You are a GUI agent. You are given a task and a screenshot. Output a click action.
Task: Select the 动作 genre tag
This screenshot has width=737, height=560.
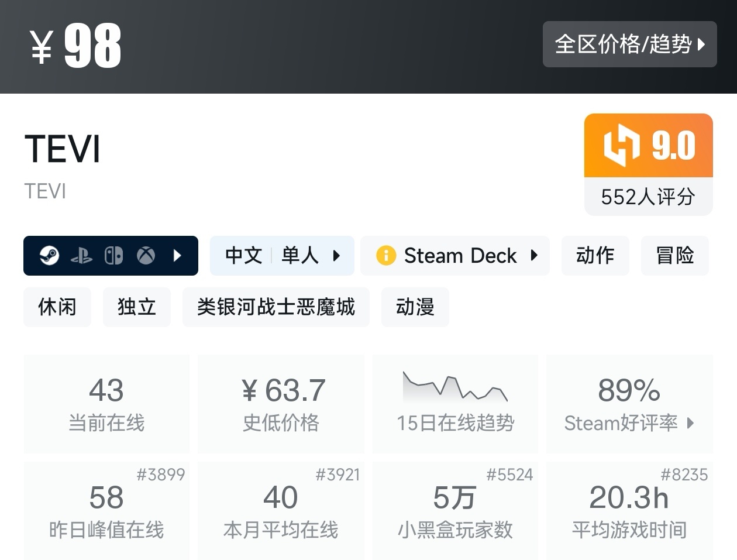click(x=595, y=256)
